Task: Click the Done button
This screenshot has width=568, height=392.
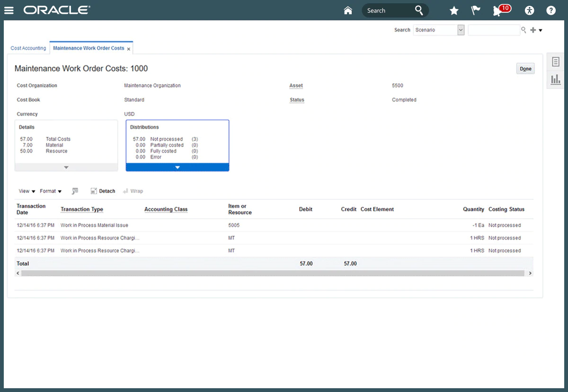Action: point(525,69)
